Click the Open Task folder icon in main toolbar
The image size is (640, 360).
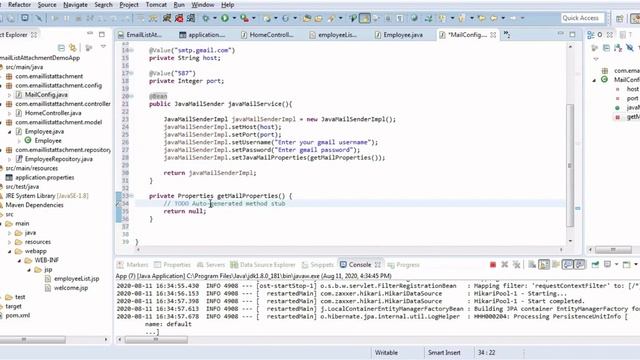click(x=318, y=18)
